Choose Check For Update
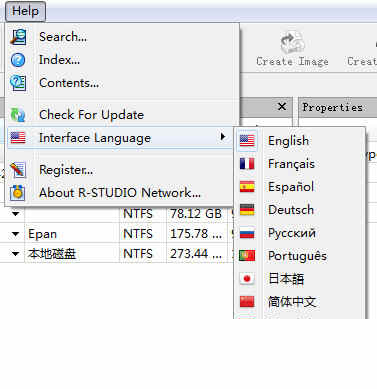The image size is (377, 389). click(91, 115)
